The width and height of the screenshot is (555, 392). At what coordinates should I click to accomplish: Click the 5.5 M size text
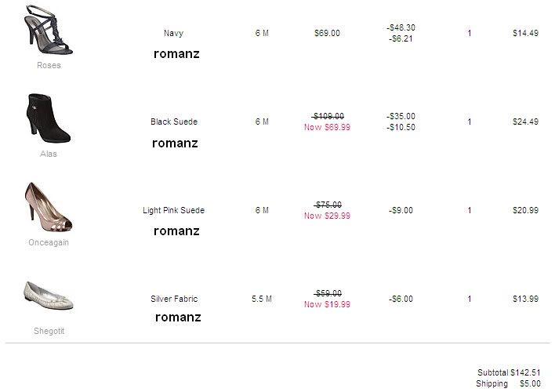(x=262, y=299)
